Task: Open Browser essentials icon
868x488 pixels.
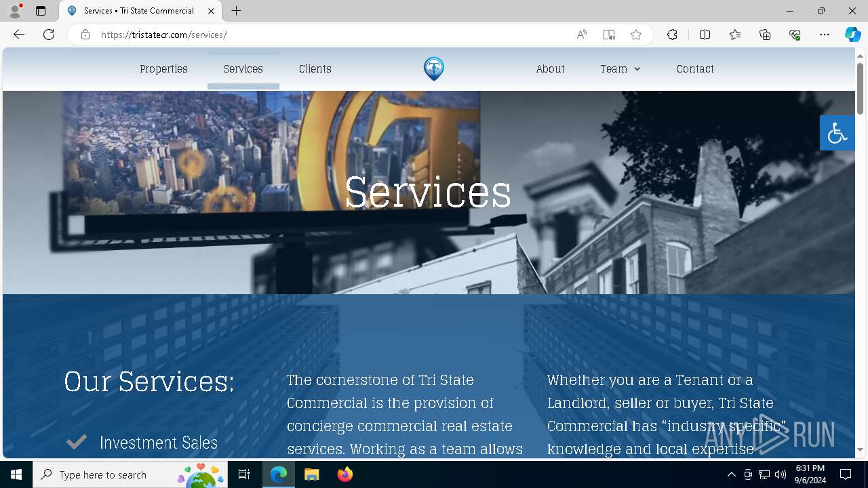Action: point(795,35)
